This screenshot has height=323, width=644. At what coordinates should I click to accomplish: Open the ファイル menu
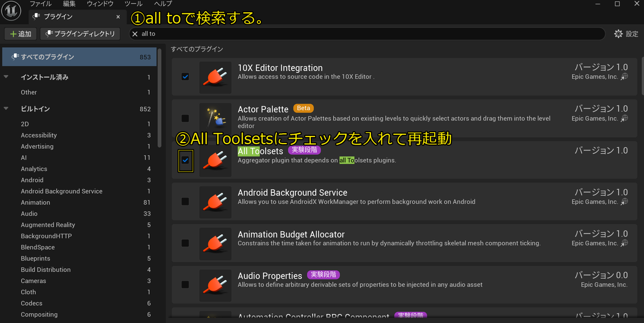click(41, 4)
